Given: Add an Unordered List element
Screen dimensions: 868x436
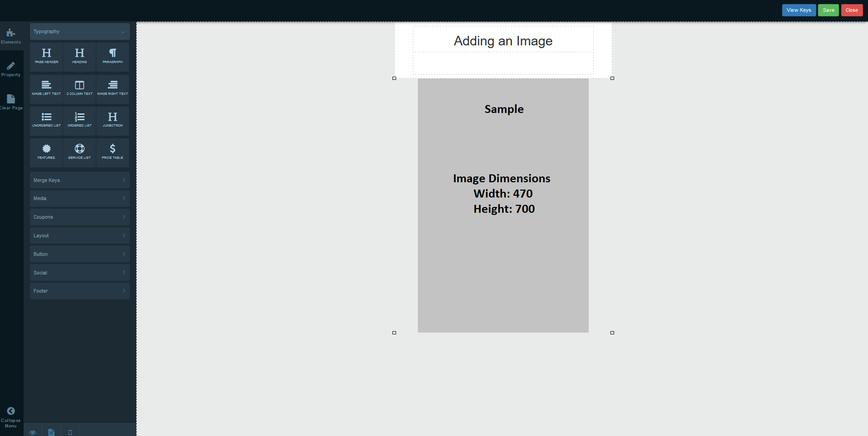Looking at the screenshot, I should pyautogui.click(x=46, y=120).
